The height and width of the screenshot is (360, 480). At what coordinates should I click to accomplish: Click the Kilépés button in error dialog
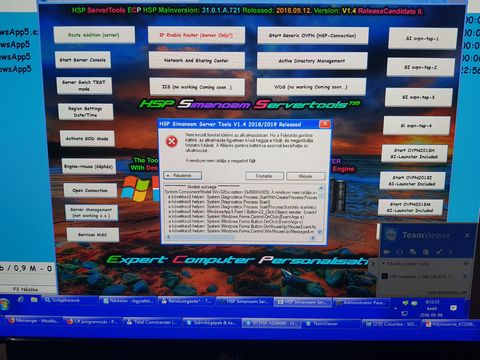[305, 176]
